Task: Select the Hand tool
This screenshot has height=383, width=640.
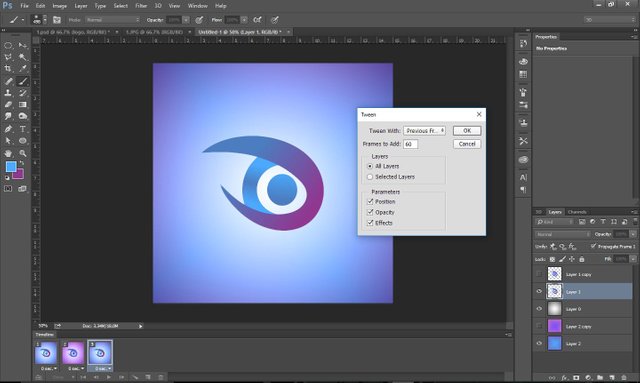Action: pos(8,154)
